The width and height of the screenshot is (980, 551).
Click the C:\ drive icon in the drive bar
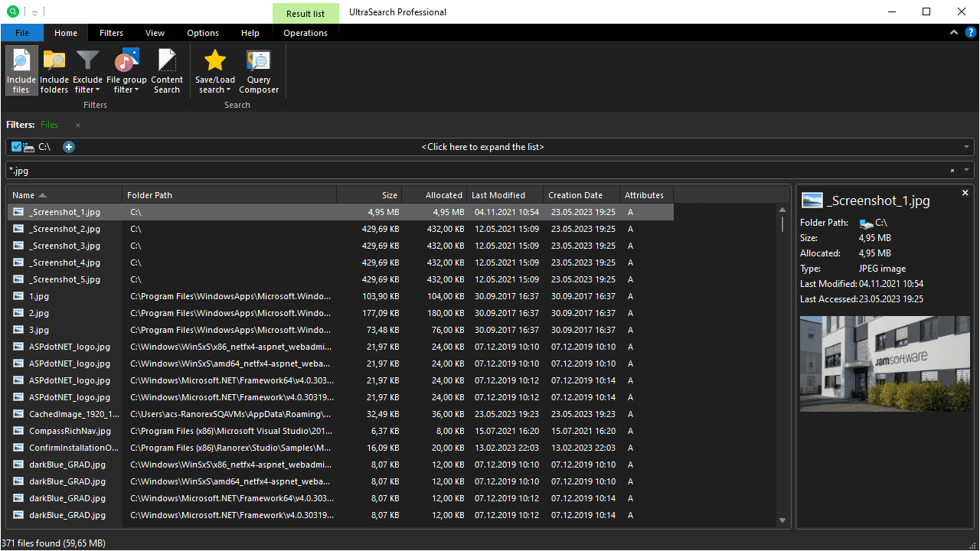pyautogui.click(x=29, y=147)
